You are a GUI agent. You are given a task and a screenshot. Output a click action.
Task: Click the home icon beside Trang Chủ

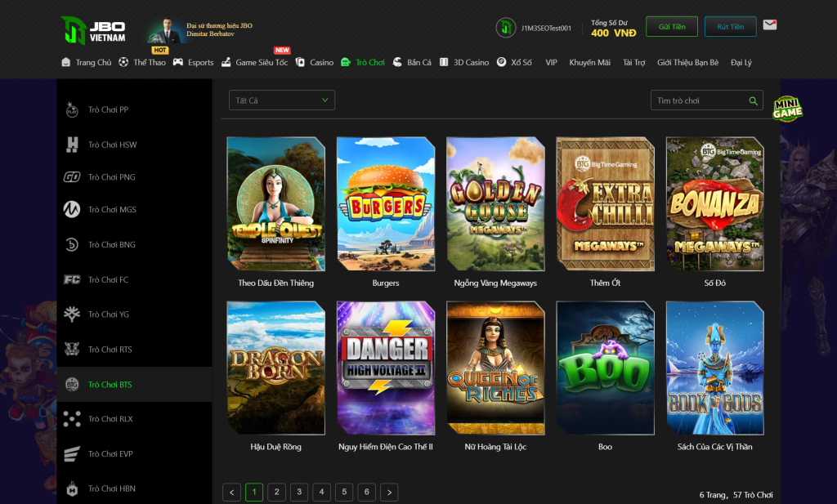tap(65, 62)
